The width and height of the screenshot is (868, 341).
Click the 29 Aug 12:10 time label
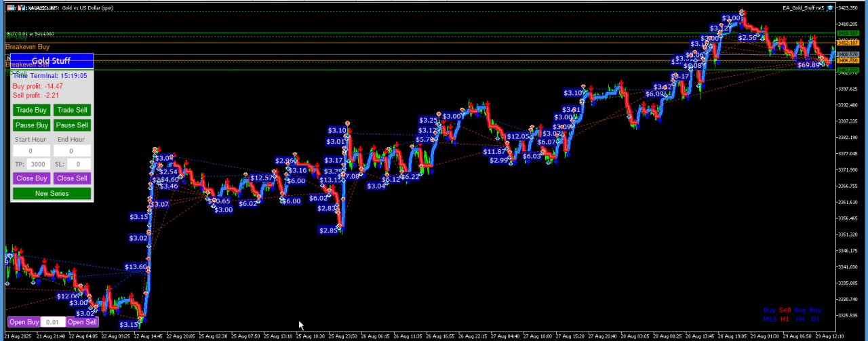pos(829,336)
